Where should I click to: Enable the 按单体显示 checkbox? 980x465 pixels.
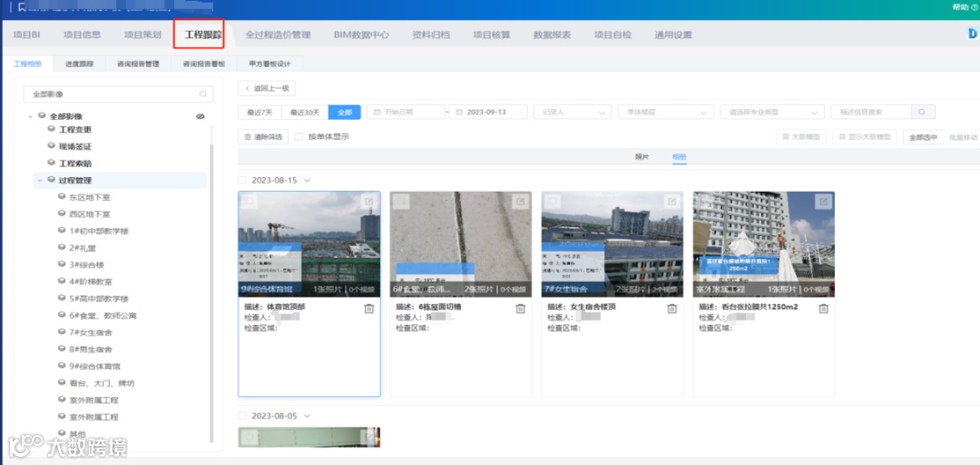299,136
